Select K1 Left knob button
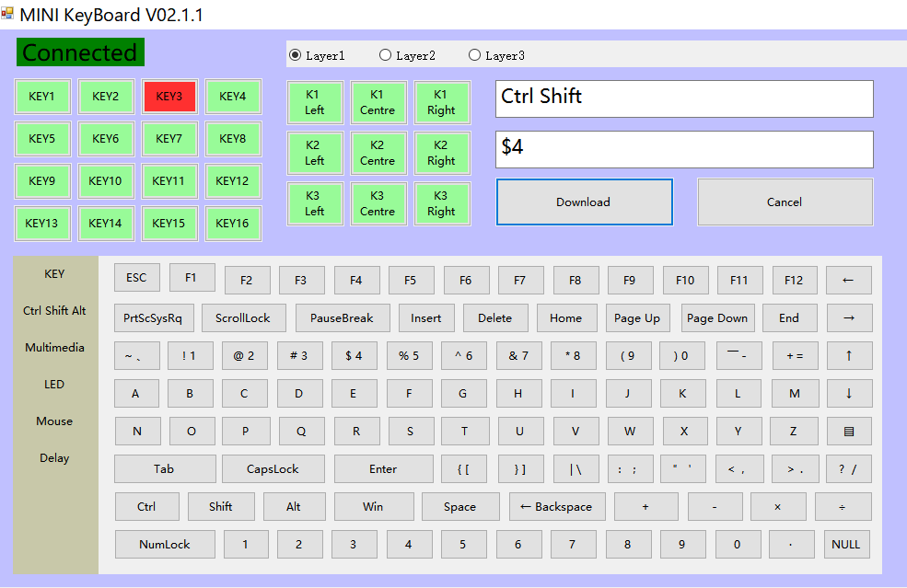This screenshot has height=588, width=907. [x=315, y=102]
